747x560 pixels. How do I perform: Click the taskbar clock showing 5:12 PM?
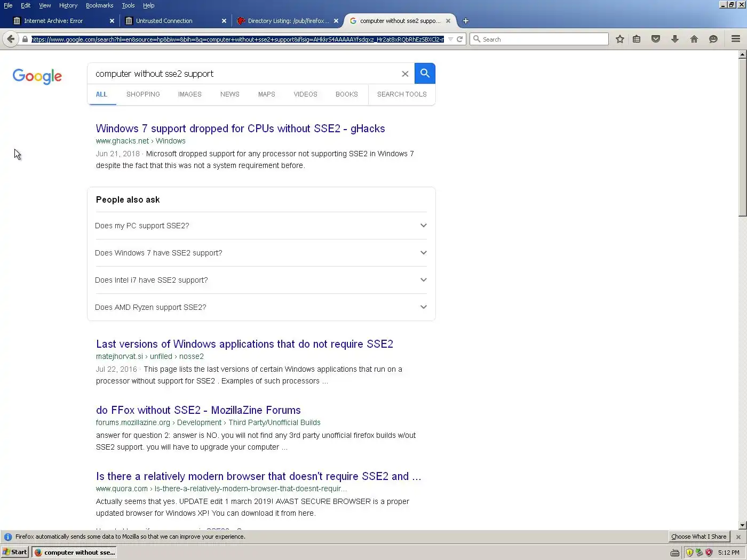tap(729, 553)
